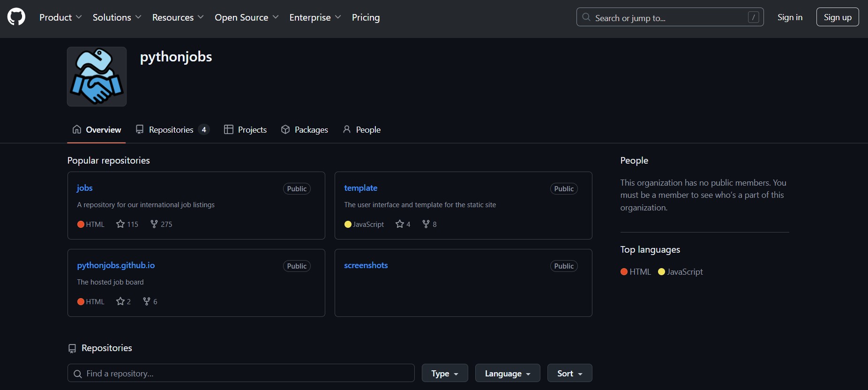Open the jobs repository
The image size is (868, 390).
pyautogui.click(x=85, y=188)
